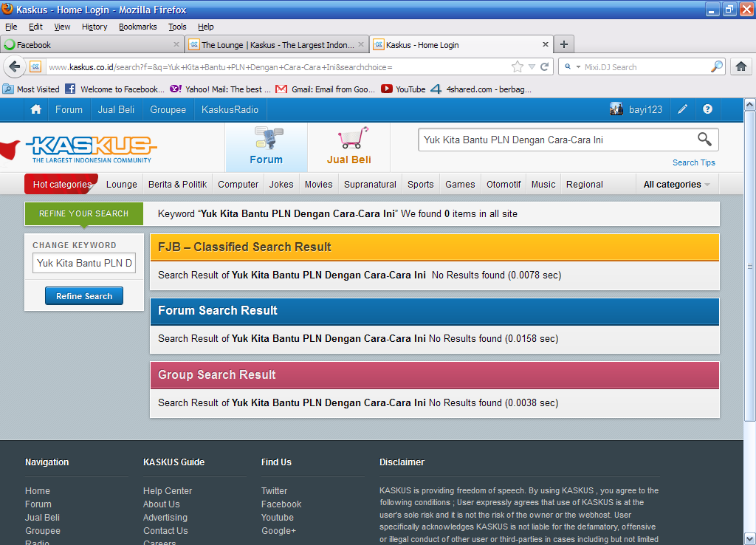
Task: Click the Yahoo Mail bookmark icon
Action: tap(176, 89)
